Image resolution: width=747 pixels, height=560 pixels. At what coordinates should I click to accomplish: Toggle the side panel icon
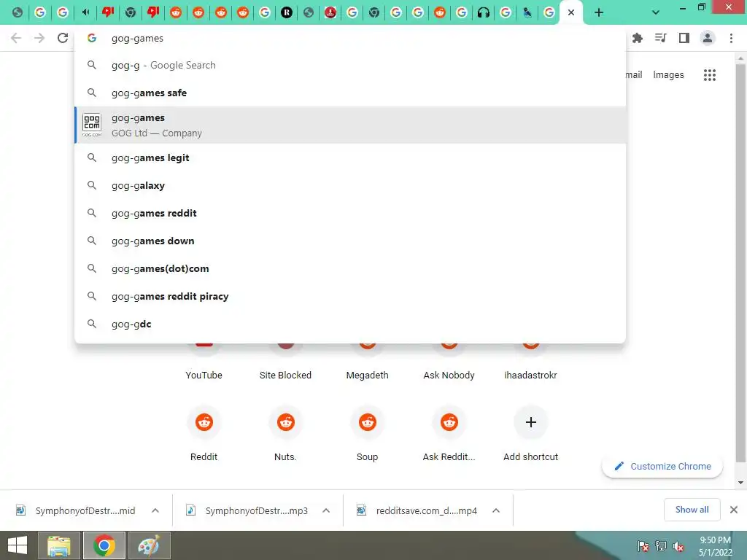click(684, 38)
